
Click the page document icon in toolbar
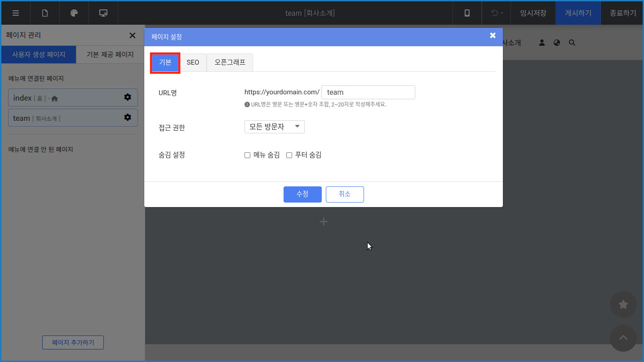coord(45,13)
